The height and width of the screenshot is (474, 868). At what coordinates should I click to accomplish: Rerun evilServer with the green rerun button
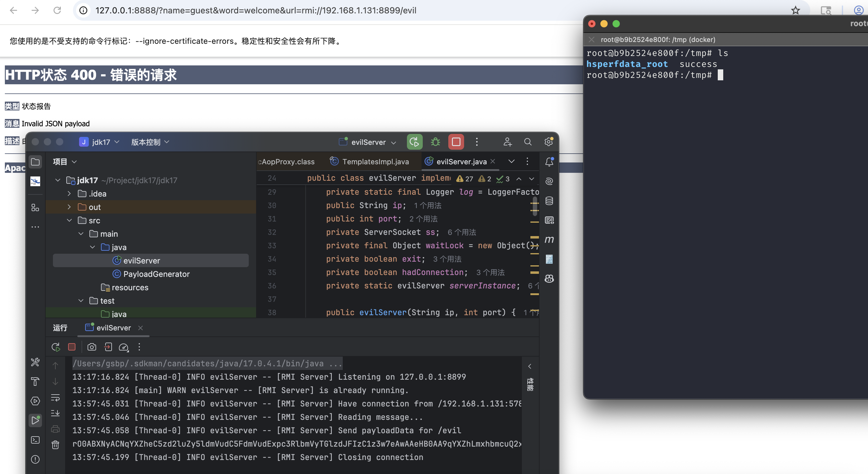[x=414, y=142]
